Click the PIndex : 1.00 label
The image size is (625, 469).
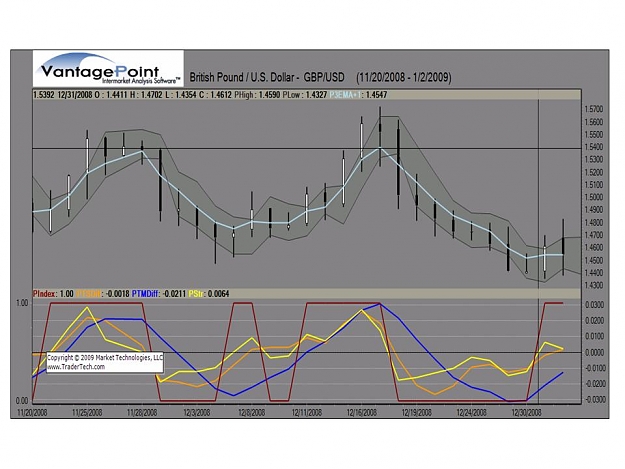pos(53,294)
